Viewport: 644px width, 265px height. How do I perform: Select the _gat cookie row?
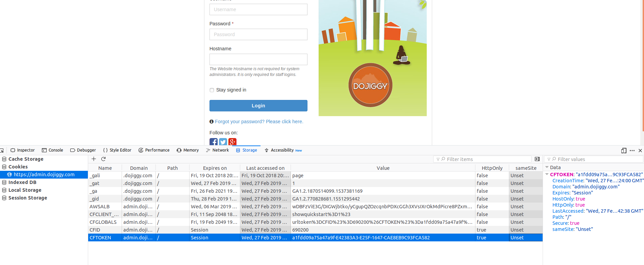click(315, 183)
